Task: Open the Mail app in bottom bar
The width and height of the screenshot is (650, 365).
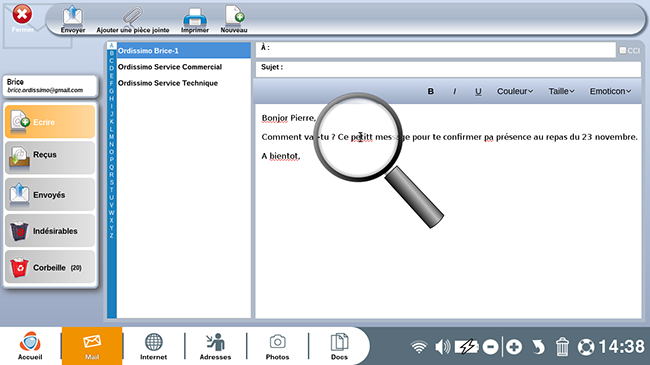Action: coord(92,346)
